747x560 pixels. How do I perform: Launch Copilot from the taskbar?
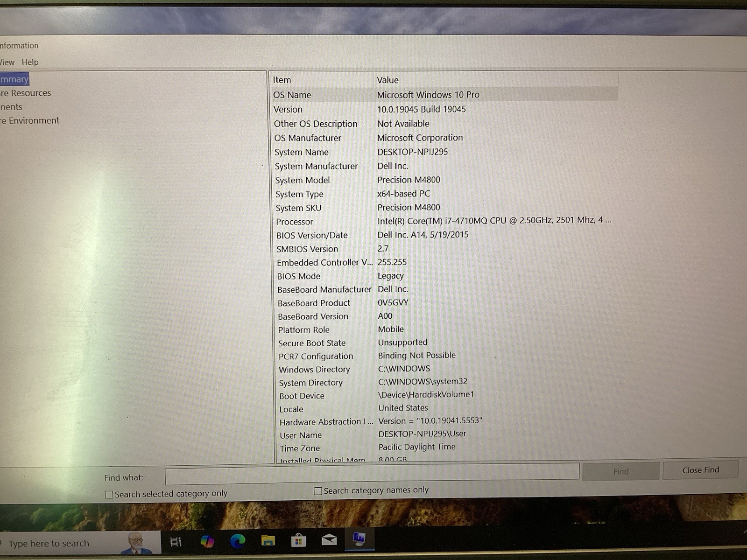pos(207,541)
